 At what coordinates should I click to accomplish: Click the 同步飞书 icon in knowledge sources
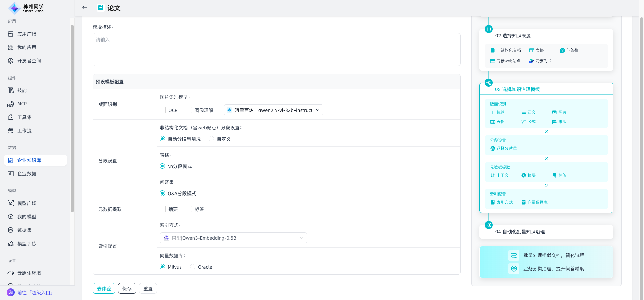click(x=531, y=61)
